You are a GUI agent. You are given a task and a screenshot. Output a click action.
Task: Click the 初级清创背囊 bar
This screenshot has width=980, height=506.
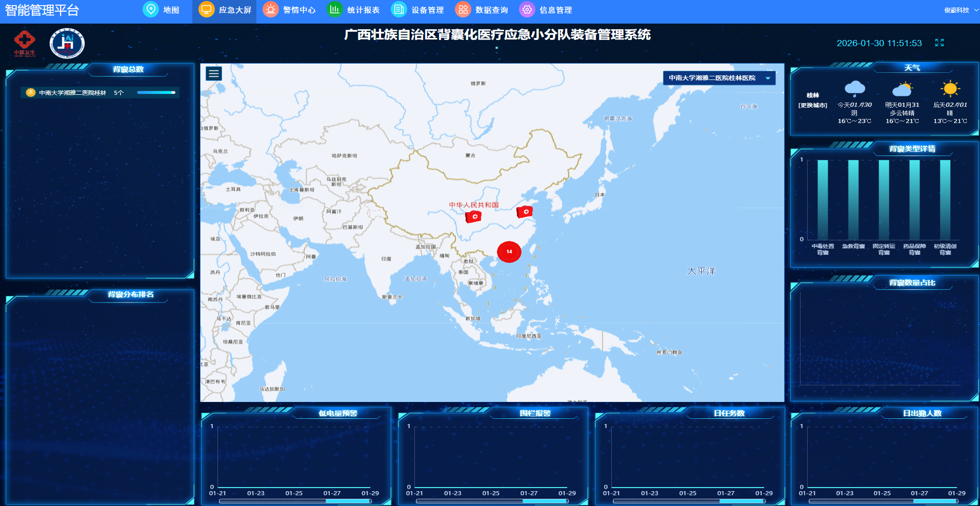pos(945,200)
